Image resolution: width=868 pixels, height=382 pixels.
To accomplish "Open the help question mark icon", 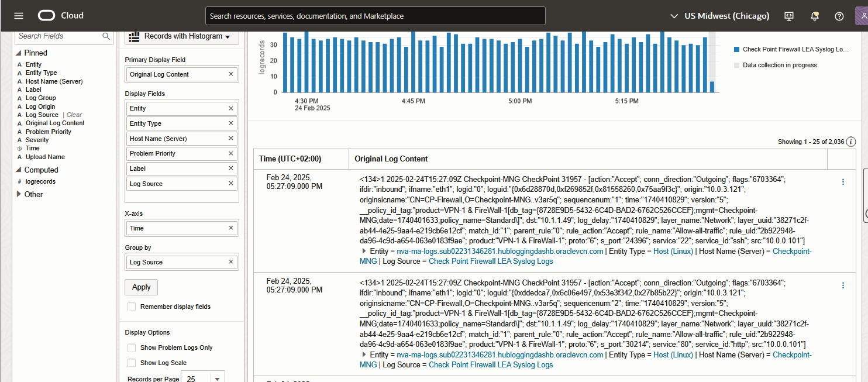I will pyautogui.click(x=839, y=16).
